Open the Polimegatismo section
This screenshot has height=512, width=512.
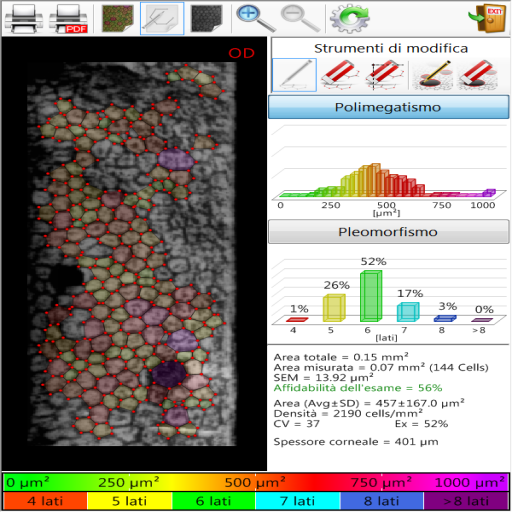point(389,107)
